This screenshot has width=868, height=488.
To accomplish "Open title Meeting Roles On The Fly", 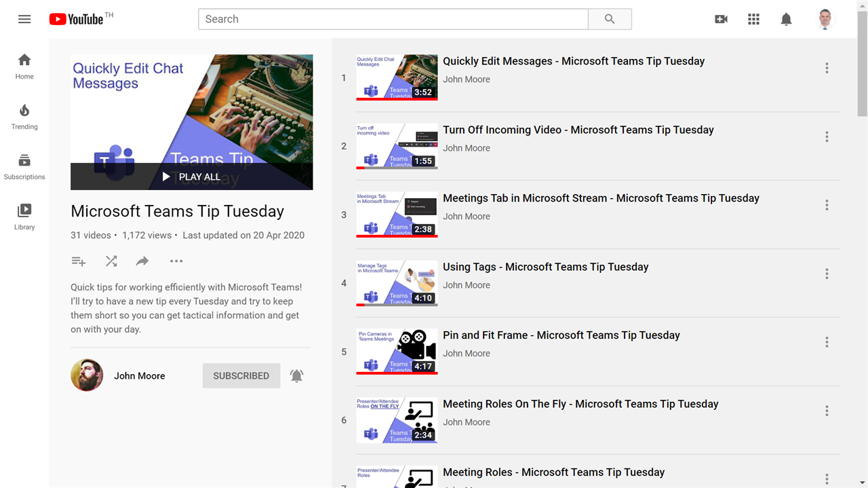I will click(580, 404).
